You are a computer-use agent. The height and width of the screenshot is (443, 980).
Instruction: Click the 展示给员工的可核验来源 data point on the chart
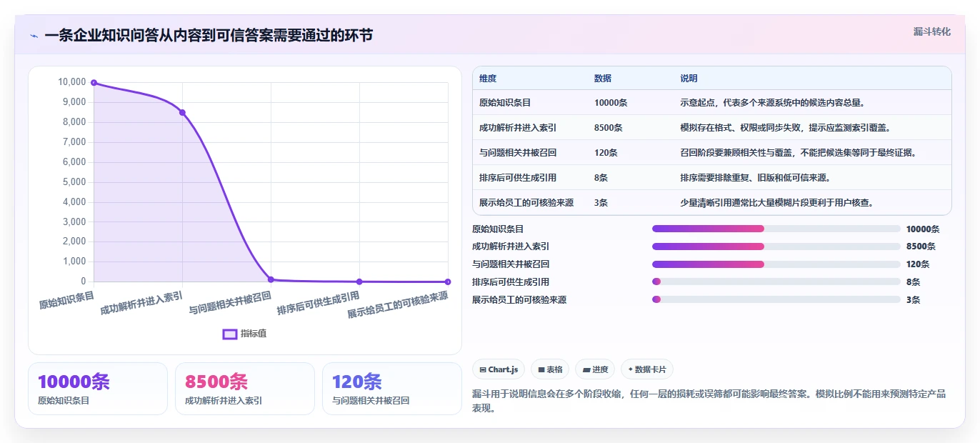(x=448, y=282)
